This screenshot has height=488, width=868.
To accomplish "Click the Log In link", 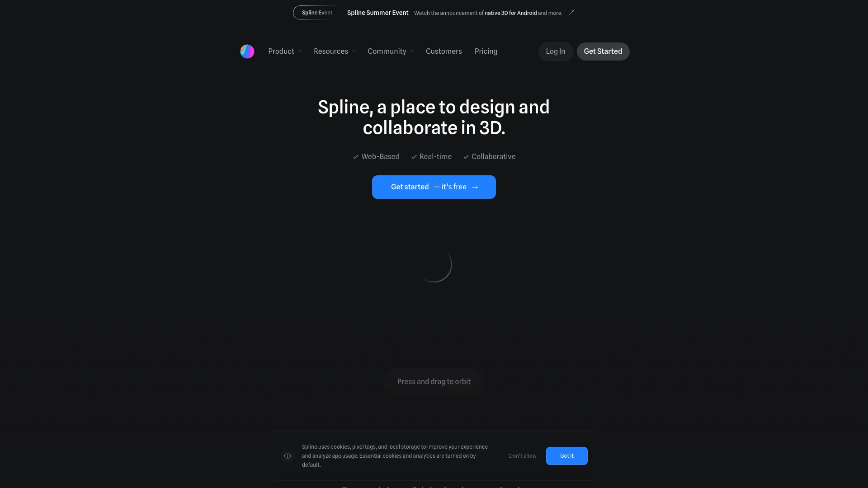I will point(556,51).
